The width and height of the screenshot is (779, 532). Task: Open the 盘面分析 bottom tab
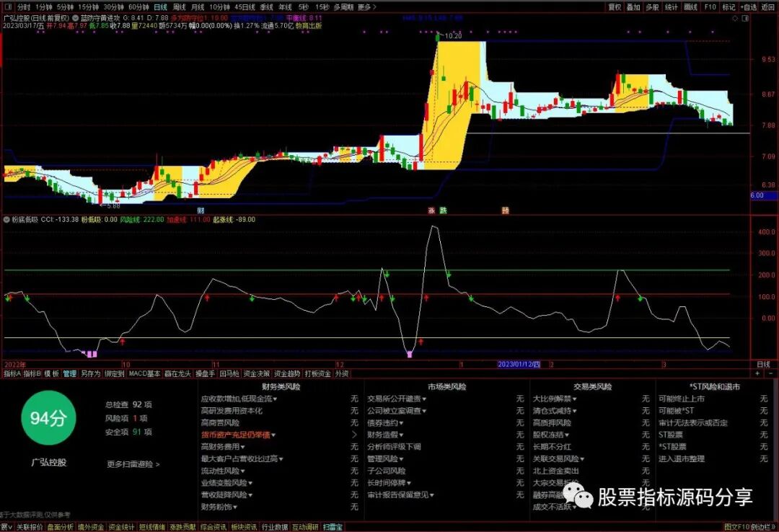60,527
